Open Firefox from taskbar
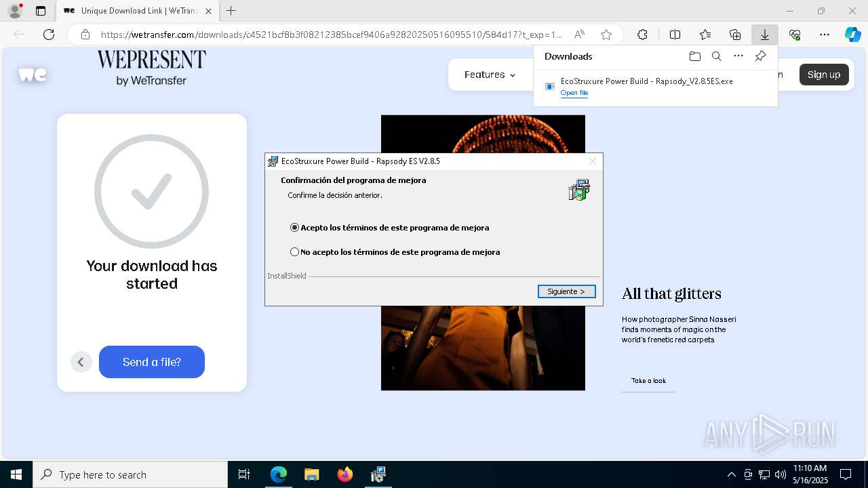This screenshot has height=488, width=868. pos(345,474)
